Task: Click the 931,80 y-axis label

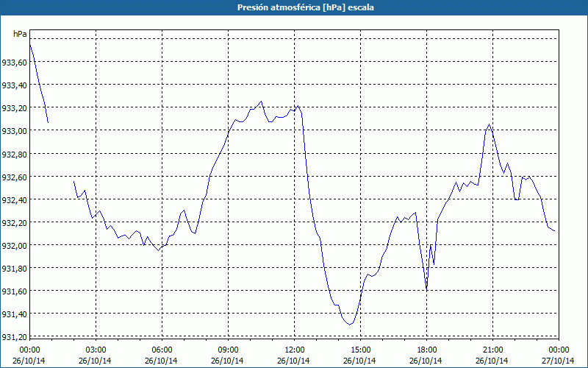Action: pyautogui.click(x=14, y=269)
